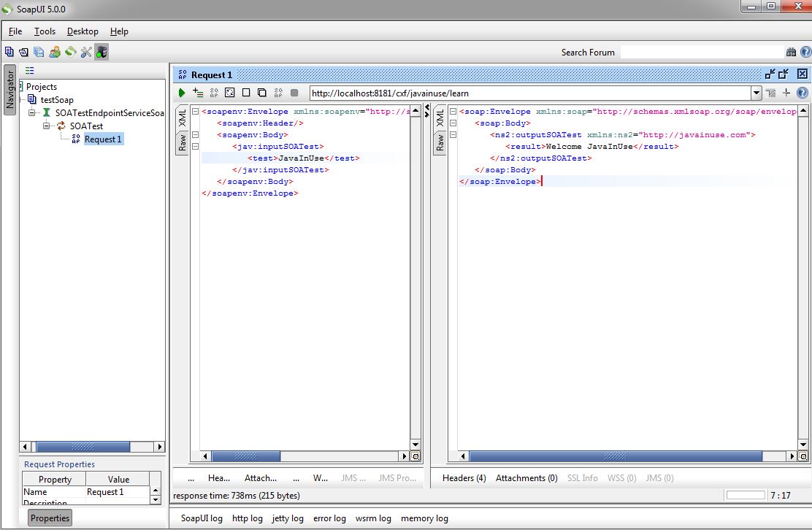This screenshot has height=530, width=812.
Task: Click the endpoint URL field
Action: [x=530, y=93]
